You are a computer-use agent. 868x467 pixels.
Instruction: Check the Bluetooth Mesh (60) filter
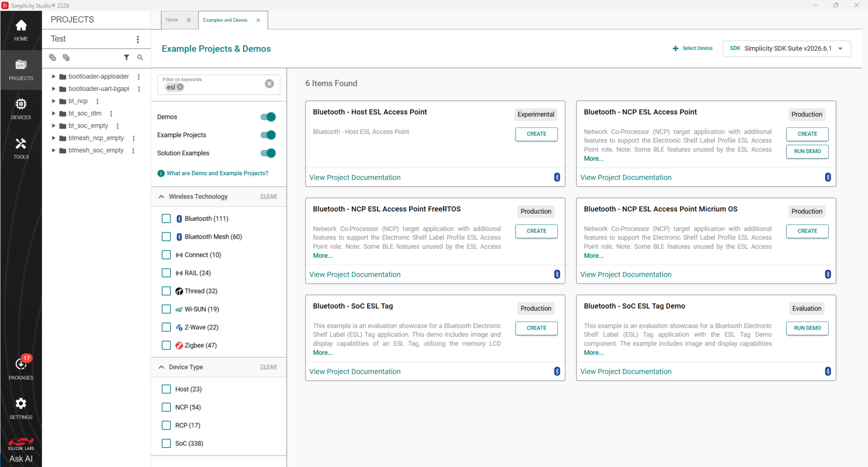click(166, 237)
